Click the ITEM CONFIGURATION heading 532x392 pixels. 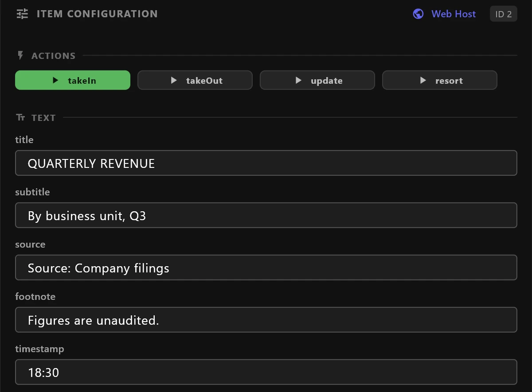click(97, 14)
